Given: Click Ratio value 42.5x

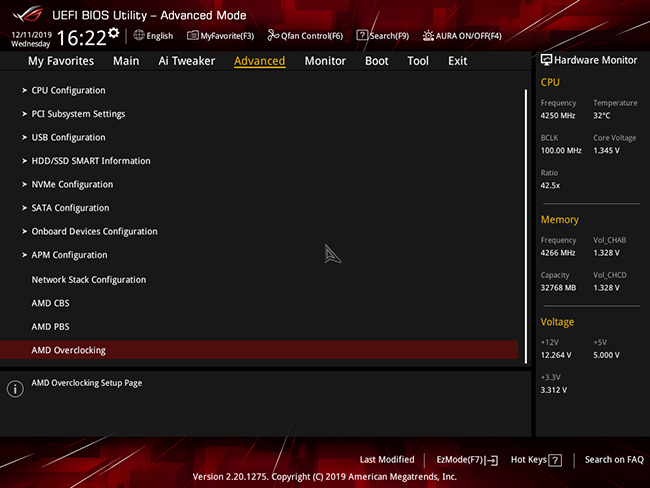Looking at the screenshot, I should (x=550, y=185).
